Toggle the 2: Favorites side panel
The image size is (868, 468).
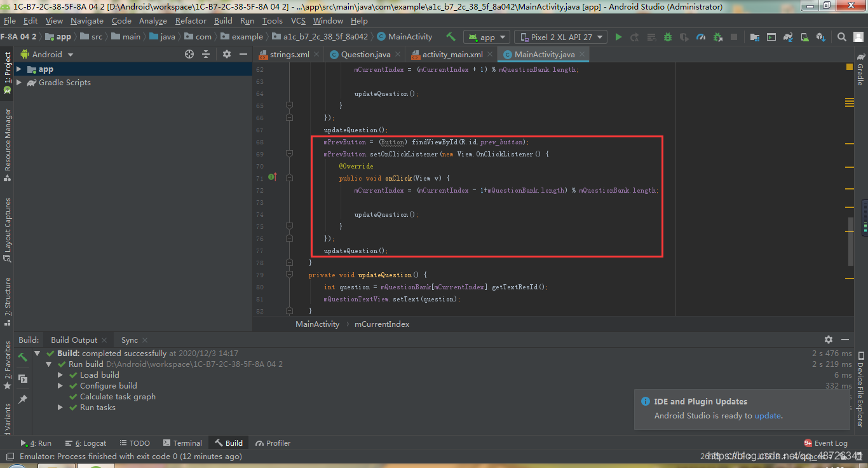tap(7, 364)
